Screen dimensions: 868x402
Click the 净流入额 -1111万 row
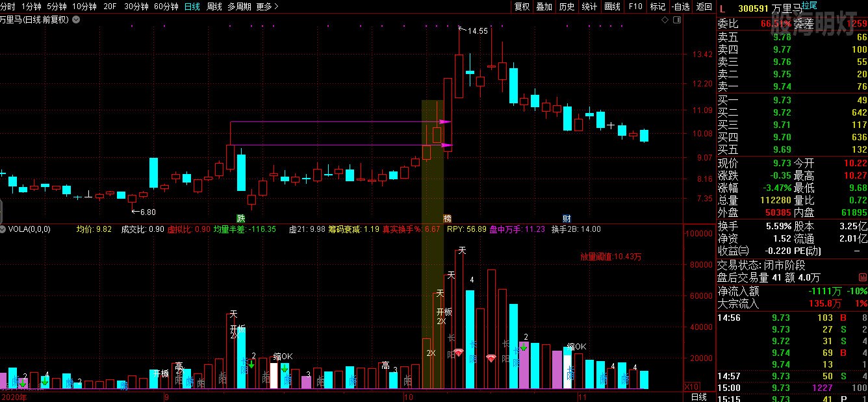792,291
